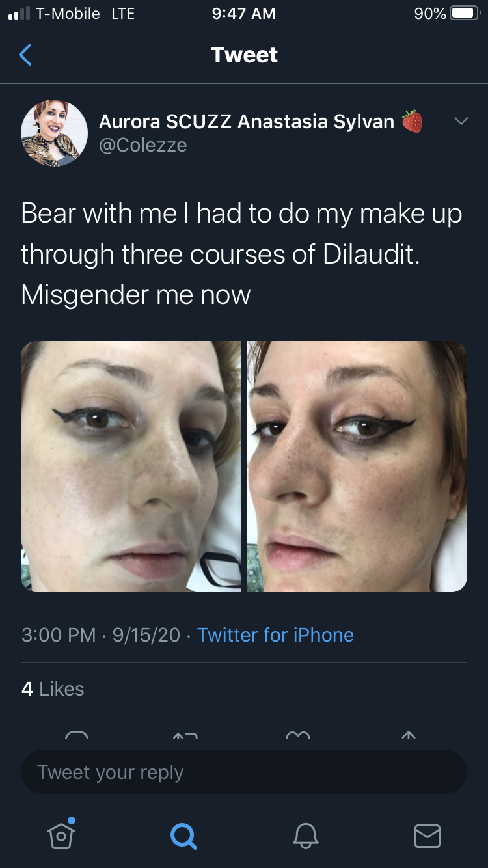Tap the Aurora SCUZZ Anastasia Sylvan name
488x868 pixels.
[247, 121]
